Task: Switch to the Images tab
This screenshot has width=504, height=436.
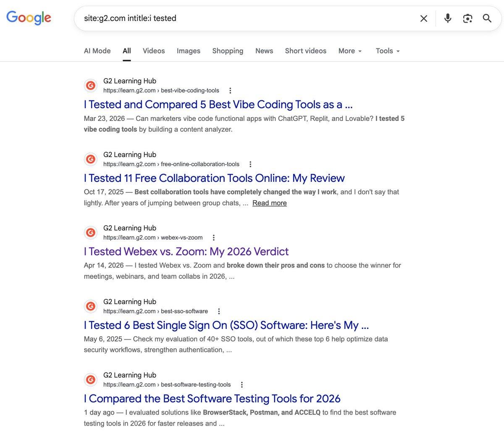Action: pyautogui.click(x=188, y=50)
